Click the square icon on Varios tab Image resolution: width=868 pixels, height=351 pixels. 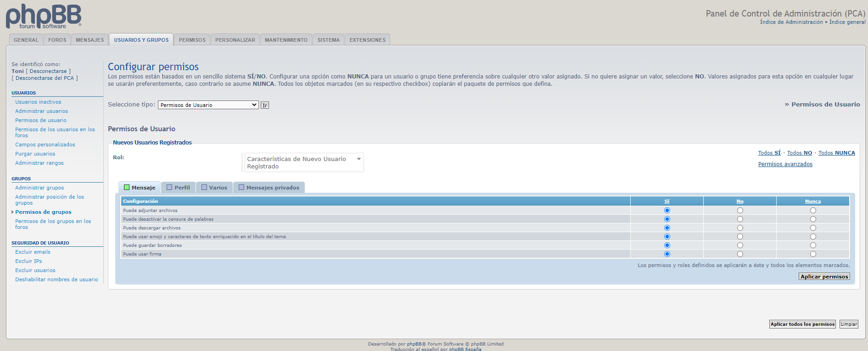[204, 187]
